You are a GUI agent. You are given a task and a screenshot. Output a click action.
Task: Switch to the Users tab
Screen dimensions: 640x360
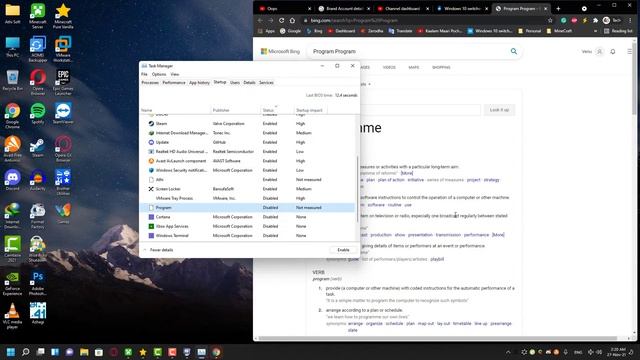235,82
